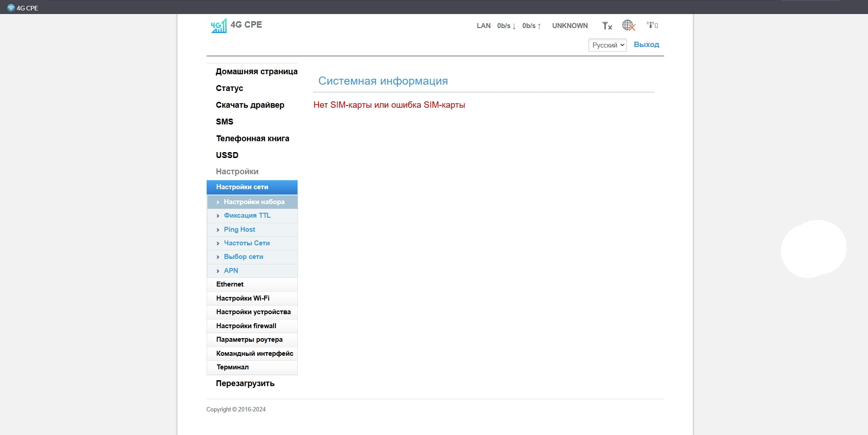Select Частоты Сети submenu item
Image resolution: width=868 pixels, height=435 pixels.
[252, 243]
